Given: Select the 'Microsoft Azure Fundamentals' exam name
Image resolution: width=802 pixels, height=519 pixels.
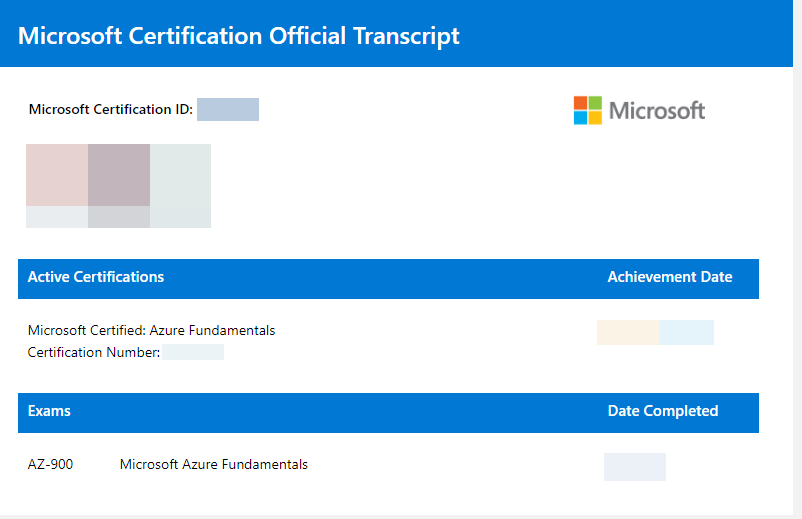Looking at the screenshot, I should point(214,464).
